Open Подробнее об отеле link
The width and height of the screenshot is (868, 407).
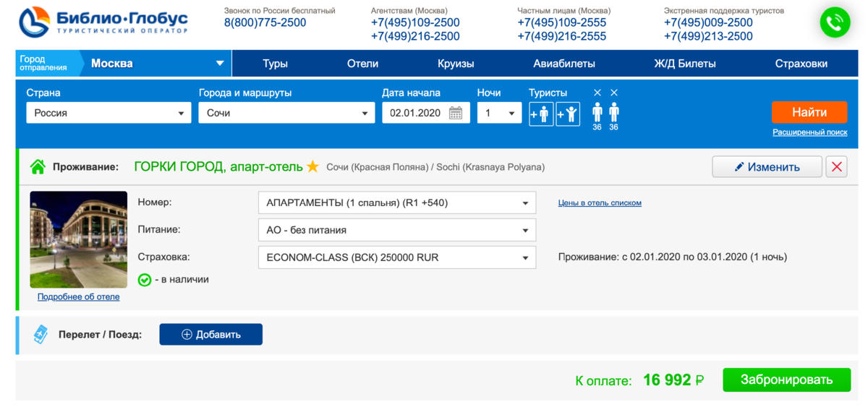(79, 296)
